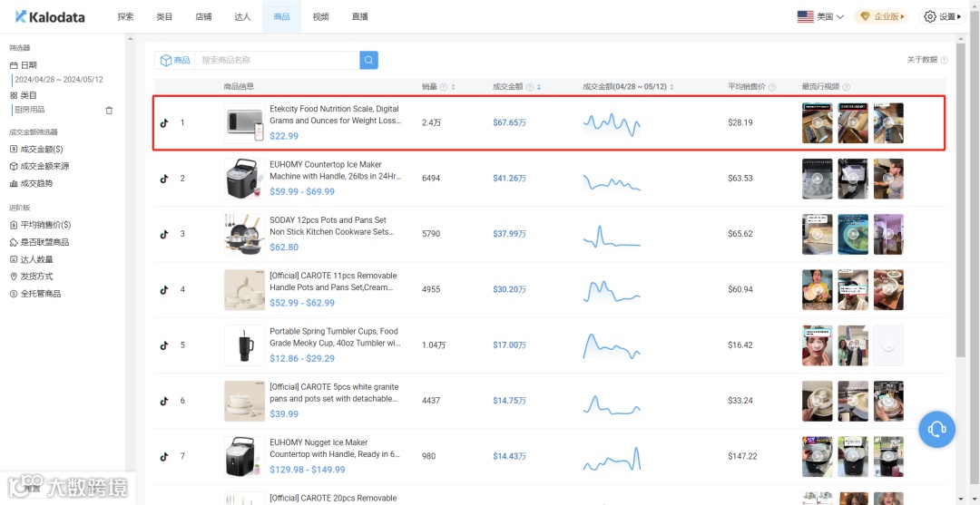Select the 成交趋势 filter
The width and height of the screenshot is (980, 505).
31,183
